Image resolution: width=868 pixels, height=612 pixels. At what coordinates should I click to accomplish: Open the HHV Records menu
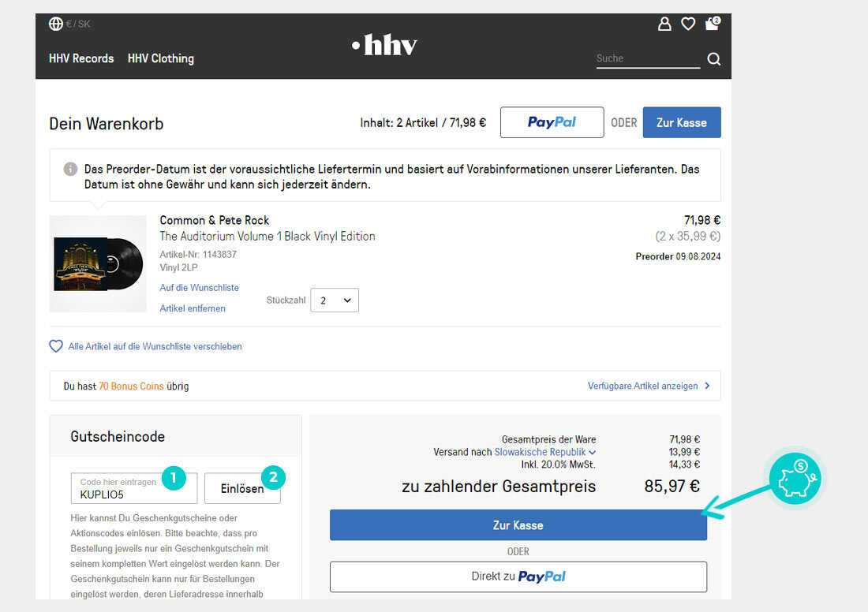[81, 58]
